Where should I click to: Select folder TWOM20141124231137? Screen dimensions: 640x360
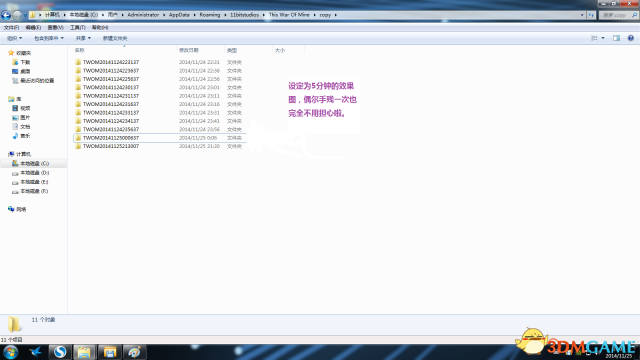coord(111,96)
